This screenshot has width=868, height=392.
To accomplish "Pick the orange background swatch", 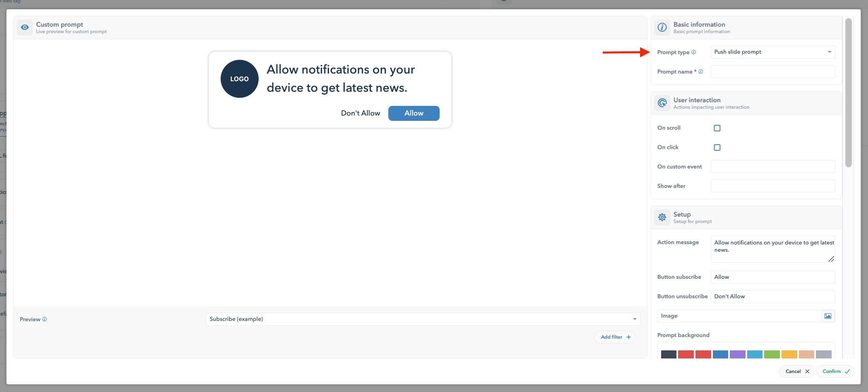I will (x=789, y=354).
